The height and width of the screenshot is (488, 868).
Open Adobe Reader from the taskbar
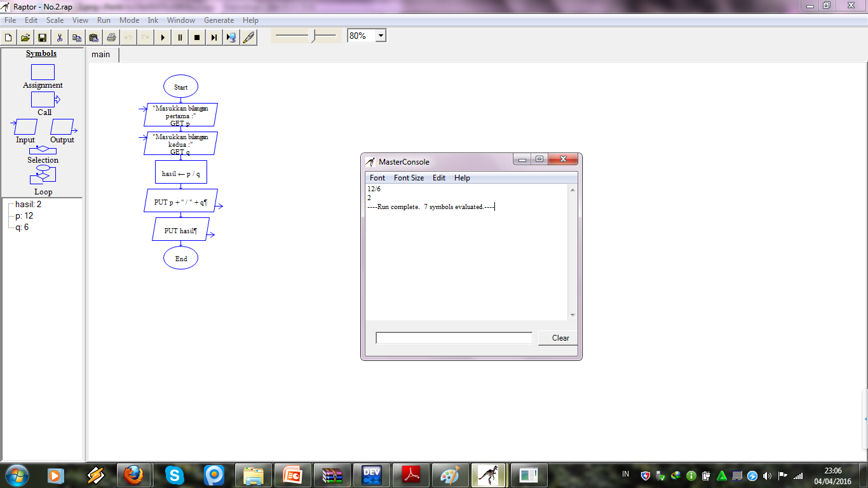[x=411, y=475]
